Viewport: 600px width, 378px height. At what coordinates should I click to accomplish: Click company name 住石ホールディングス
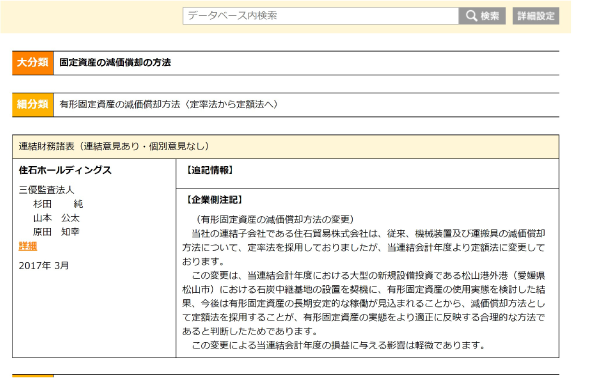(x=65, y=170)
